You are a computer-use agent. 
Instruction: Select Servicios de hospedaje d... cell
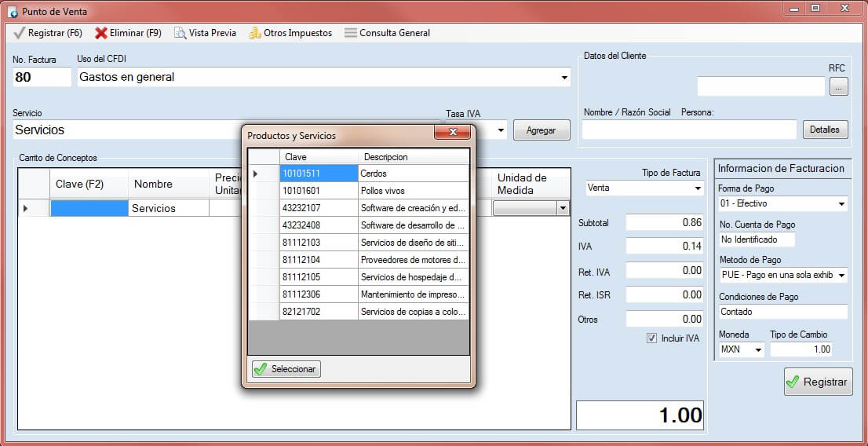[414, 276]
